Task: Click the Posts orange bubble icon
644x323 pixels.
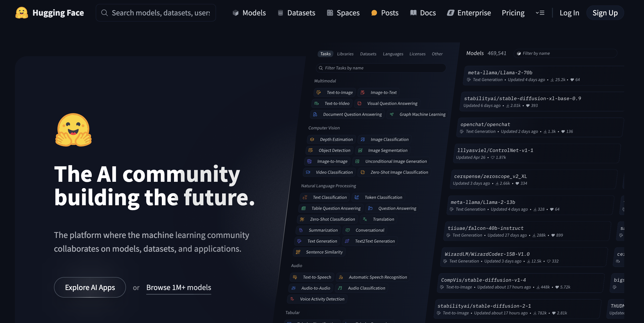Action: tap(374, 13)
